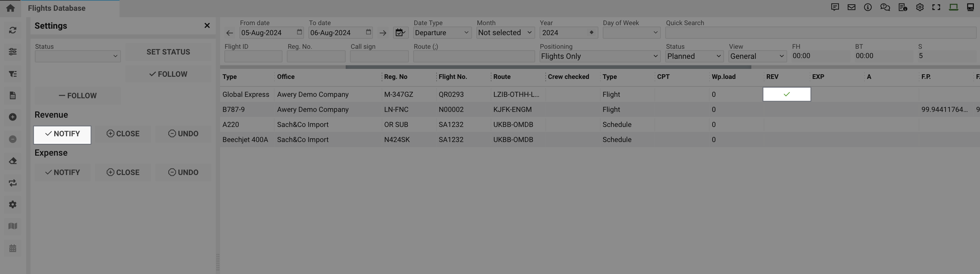Viewport: 980px width, 274px height.
Task: Toggle the REV checkmark cell for flight QR0293
Action: (787, 94)
